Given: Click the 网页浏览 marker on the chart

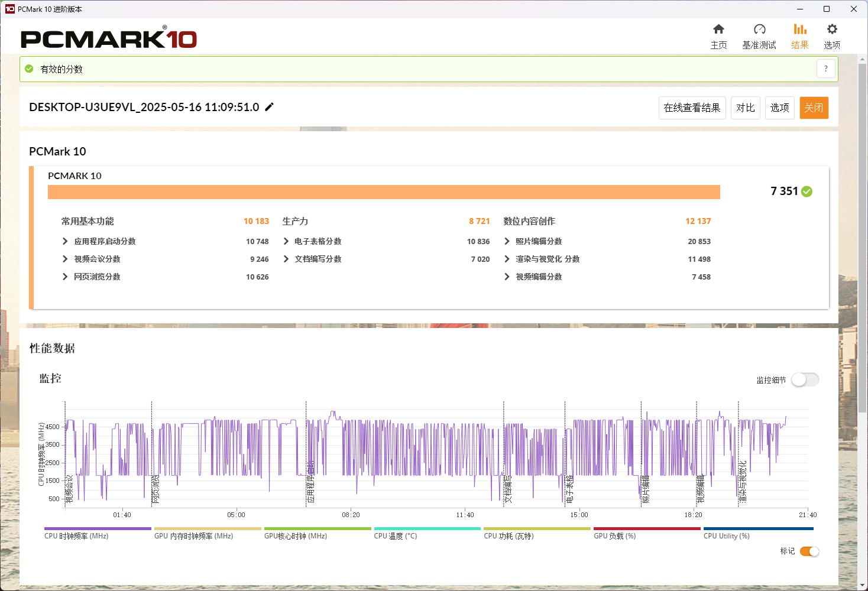Looking at the screenshot, I should click(156, 489).
